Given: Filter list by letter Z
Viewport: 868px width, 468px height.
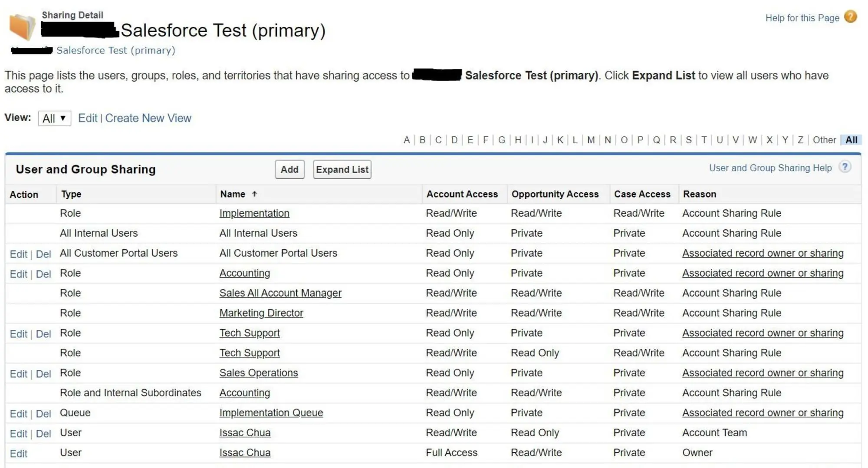Looking at the screenshot, I should pos(801,140).
